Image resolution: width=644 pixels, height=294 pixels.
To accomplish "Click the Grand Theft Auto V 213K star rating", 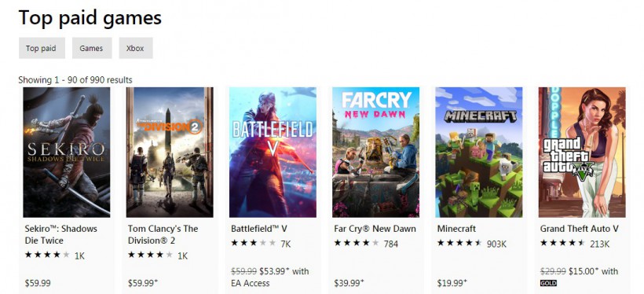I will (x=575, y=244).
